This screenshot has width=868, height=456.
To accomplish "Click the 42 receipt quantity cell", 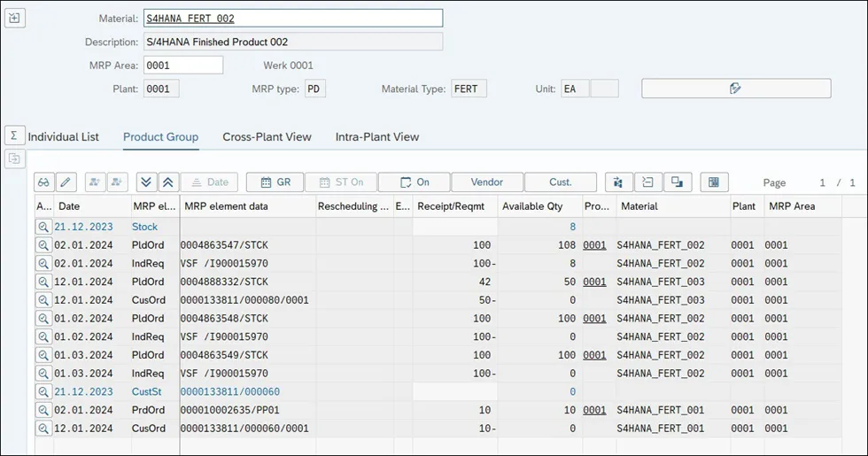I will [x=455, y=282].
